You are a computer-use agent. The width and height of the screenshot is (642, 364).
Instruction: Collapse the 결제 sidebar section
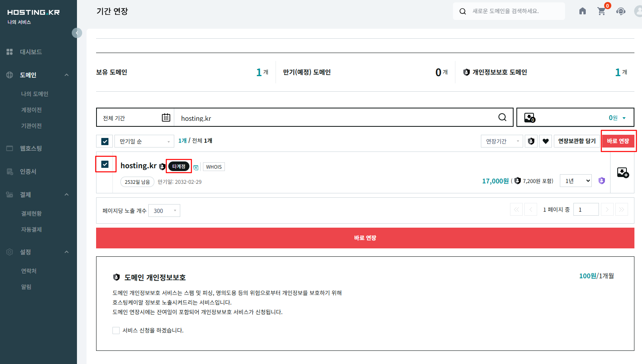(x=67, y=195)
